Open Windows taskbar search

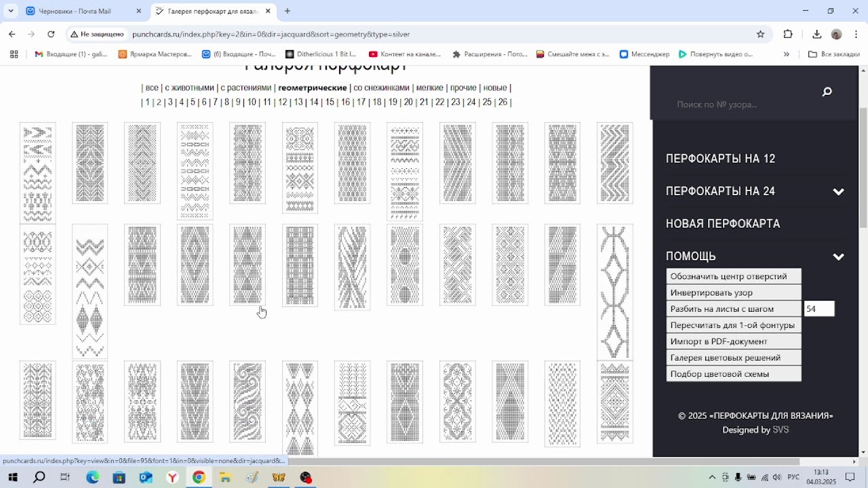(x=39, y=478)
